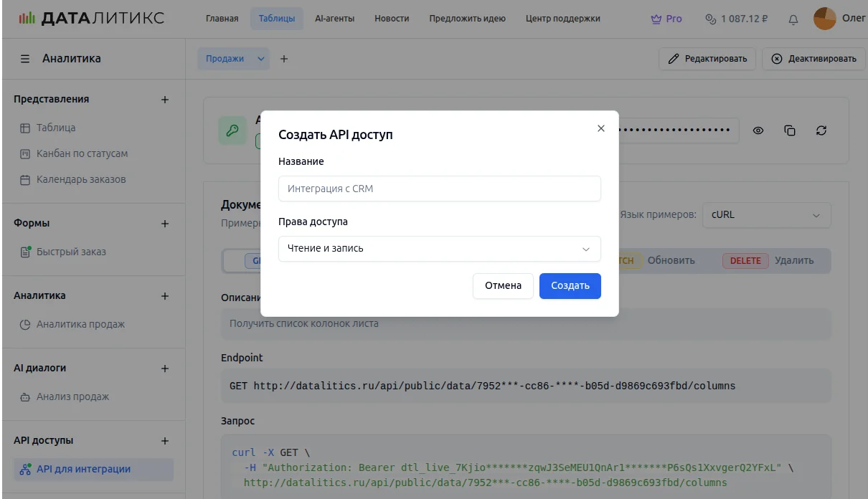
Task: Open the Права доступа dropdown
Action: pos(439,249)
